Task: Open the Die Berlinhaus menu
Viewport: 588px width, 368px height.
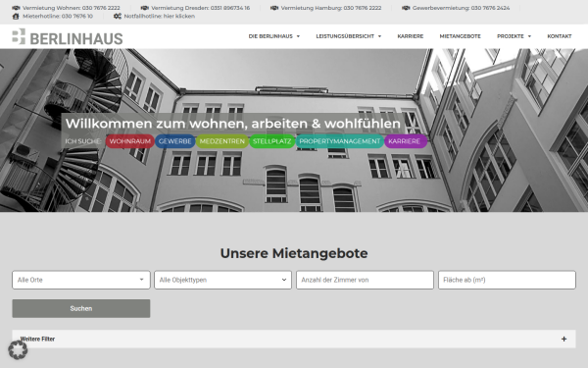Action: [x=274, y=36]
